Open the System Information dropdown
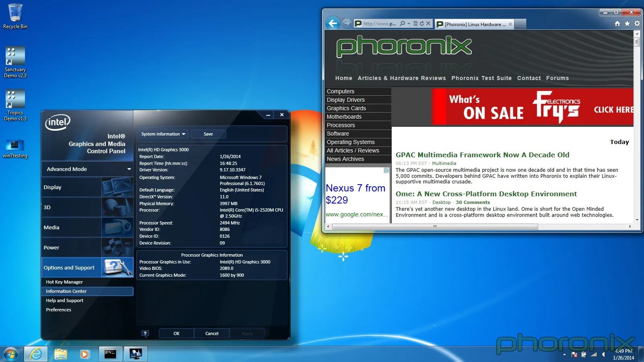644x362 pixels. pos(163,134)
